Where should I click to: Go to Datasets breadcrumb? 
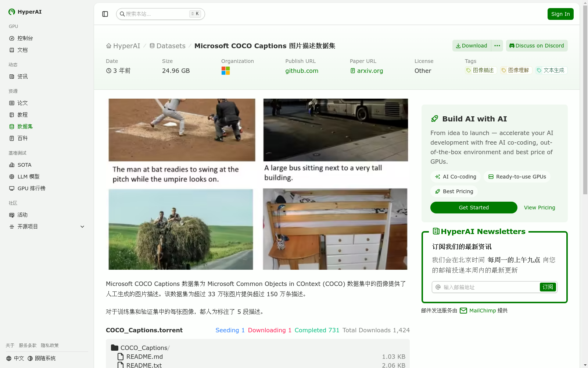168,46
